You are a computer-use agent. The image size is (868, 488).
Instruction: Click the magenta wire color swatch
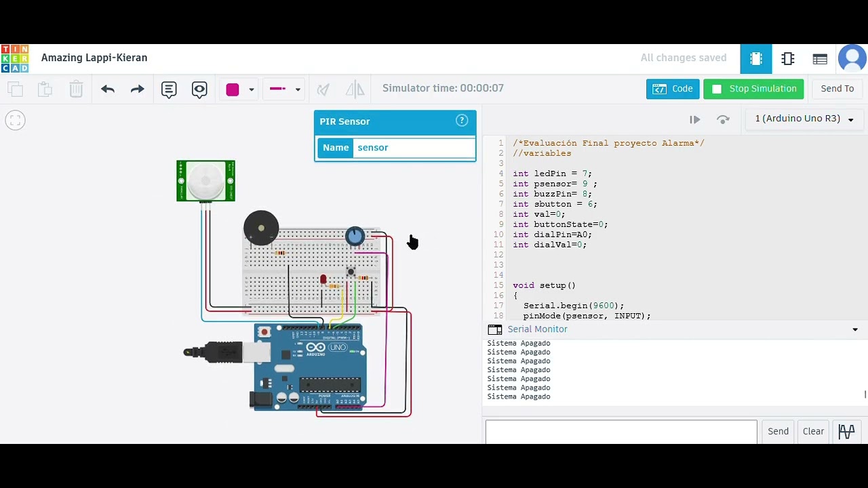click(x=233, y=89)
